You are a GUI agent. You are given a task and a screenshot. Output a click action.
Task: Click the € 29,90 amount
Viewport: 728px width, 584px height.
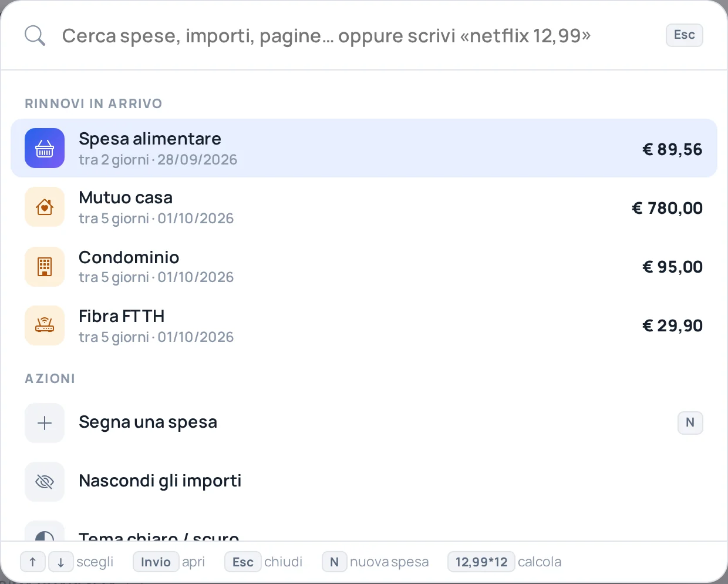pos(672,325)
